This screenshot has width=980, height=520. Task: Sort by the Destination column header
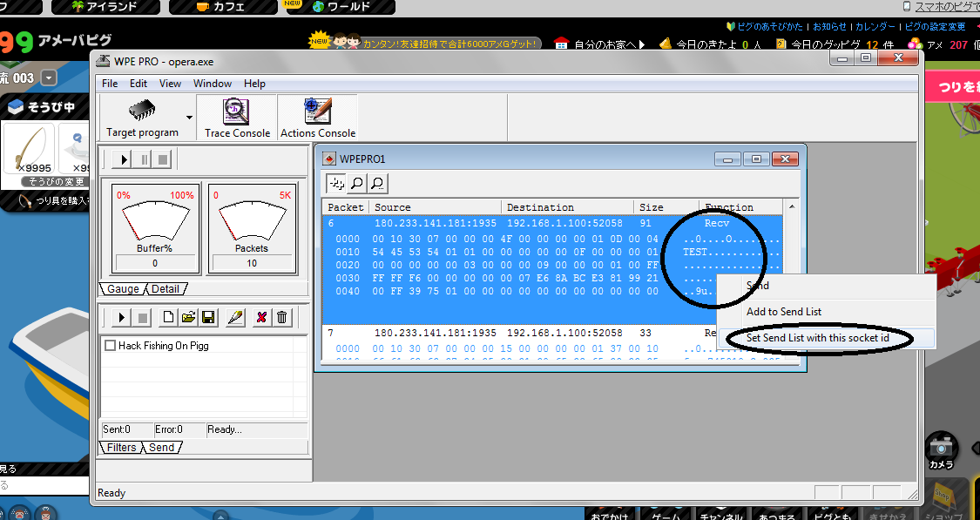[567, 207]
